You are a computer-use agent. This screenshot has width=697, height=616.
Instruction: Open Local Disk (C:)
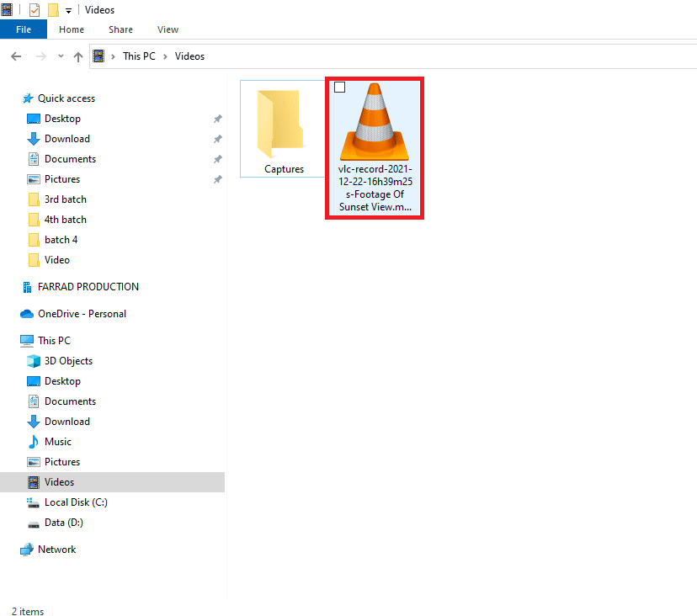[x=76, y=502]
